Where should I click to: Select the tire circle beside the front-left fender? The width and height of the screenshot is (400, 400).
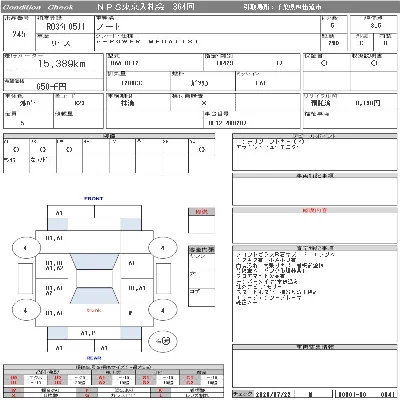26,248
